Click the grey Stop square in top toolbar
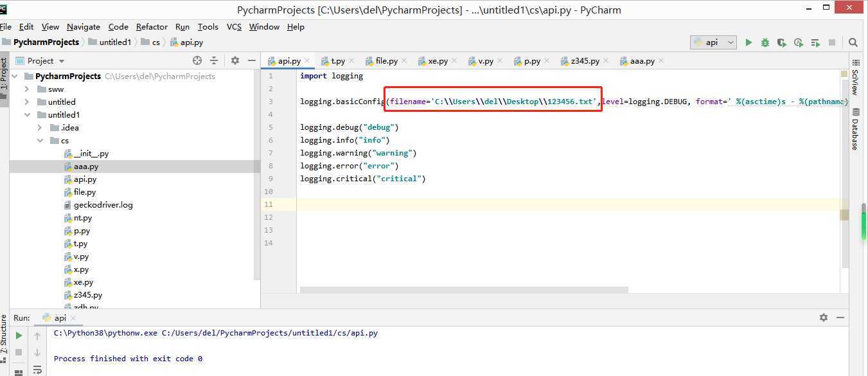Viewport: 868px width, 376px height. (832, 42)
